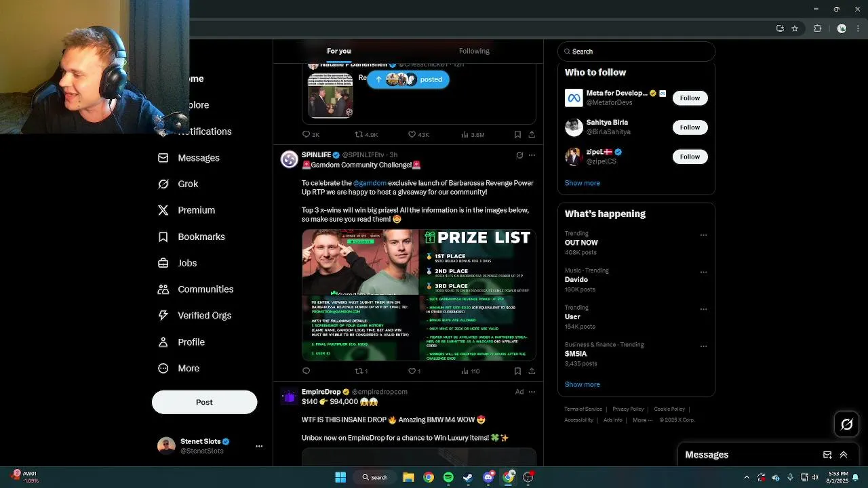Reply to the top post with 3K replies
Screen dimensions: 868x488
click(311, 135)
